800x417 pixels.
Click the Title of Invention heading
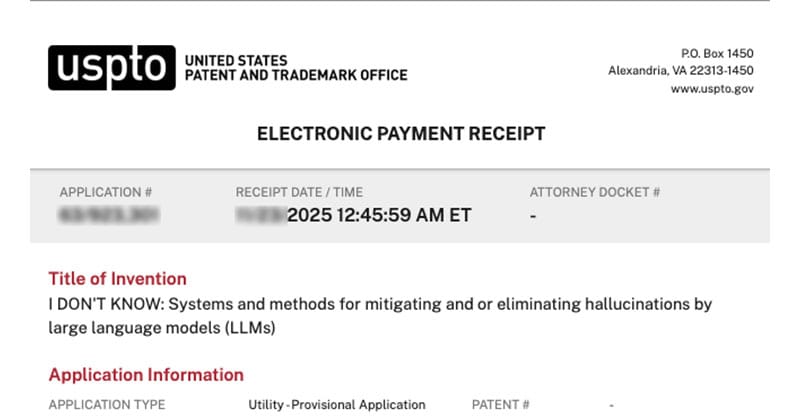[x=117, y=279]
